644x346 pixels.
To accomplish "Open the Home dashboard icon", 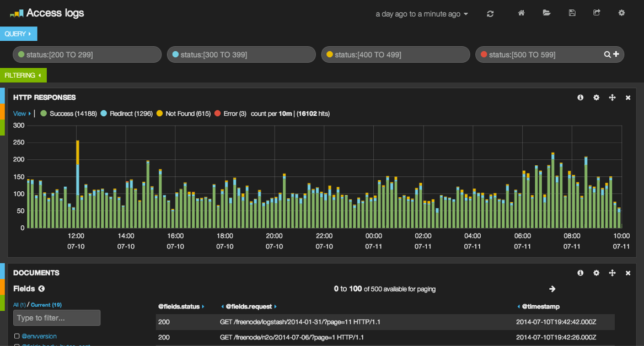I will click(x=520, y=13).
